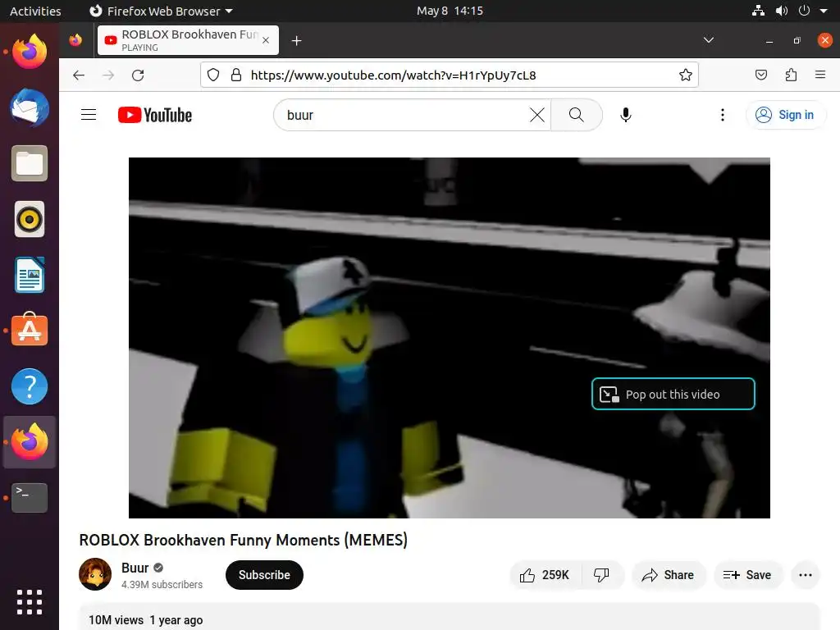Share this video
The width and height of the screenshot is (840, 630).
pyautogui.click(x=668, y=575)
